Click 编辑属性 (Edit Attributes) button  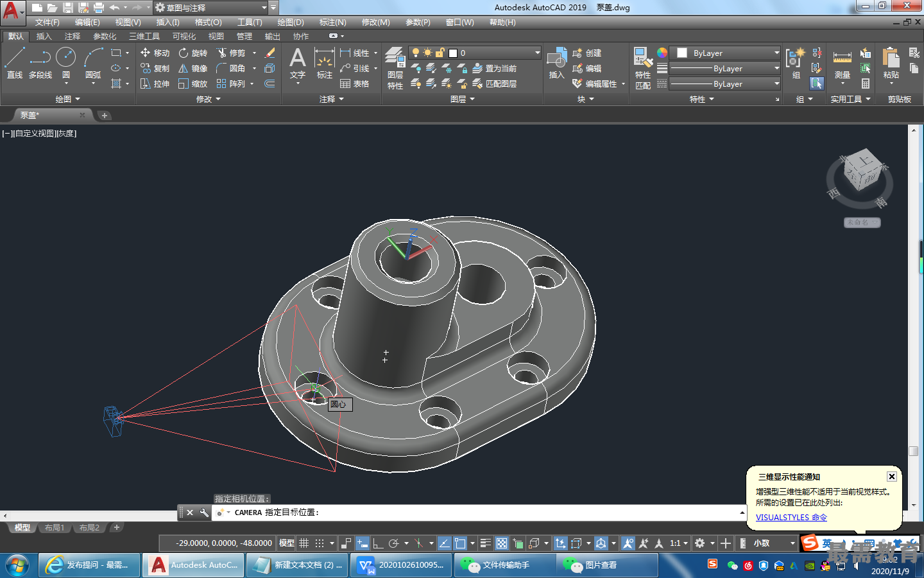click(x=595, y=83)
